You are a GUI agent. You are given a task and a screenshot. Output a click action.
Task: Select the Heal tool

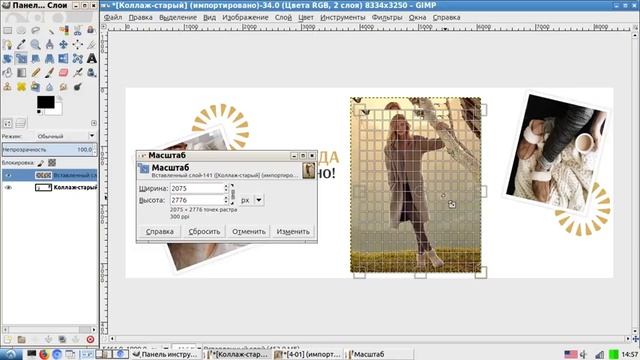21,87
